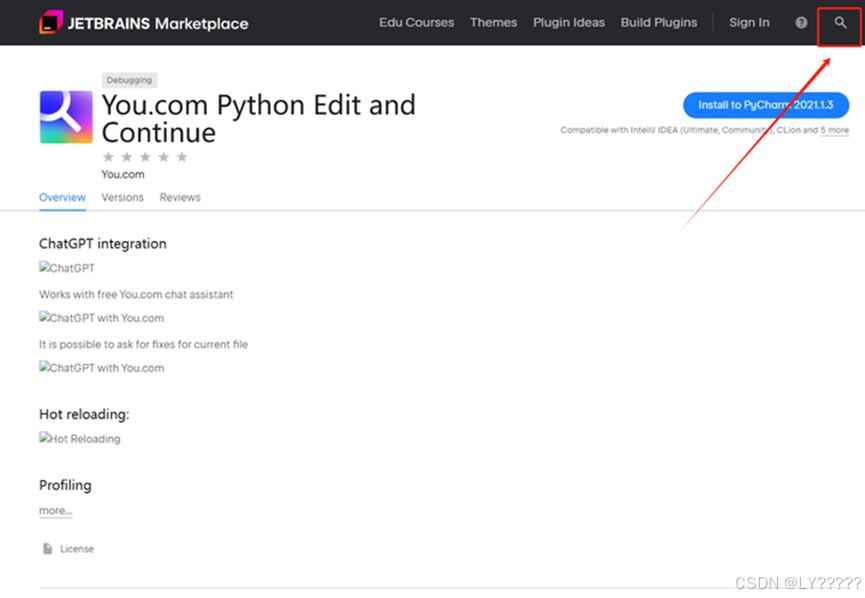
Task: Click the first rating star
Action: point(108,157)
